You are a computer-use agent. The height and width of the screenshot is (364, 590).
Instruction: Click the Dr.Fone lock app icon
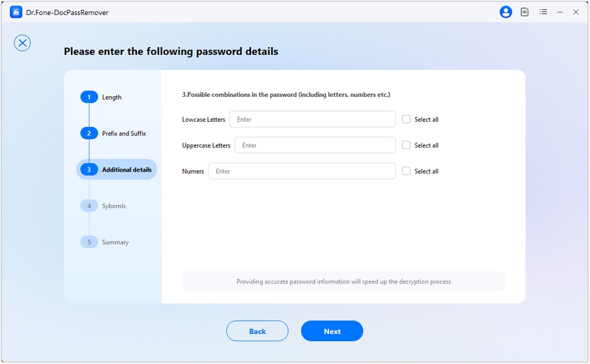(x=16, y=12)
